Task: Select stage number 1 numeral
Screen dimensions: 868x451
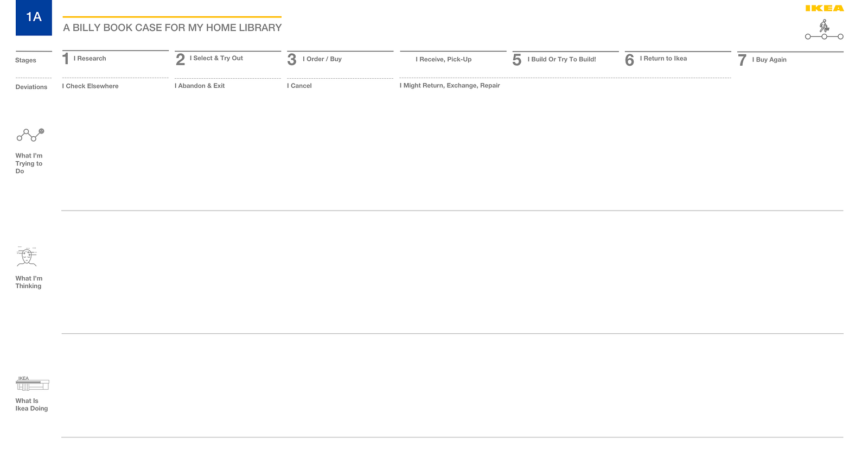Action: tap(66, 59)
